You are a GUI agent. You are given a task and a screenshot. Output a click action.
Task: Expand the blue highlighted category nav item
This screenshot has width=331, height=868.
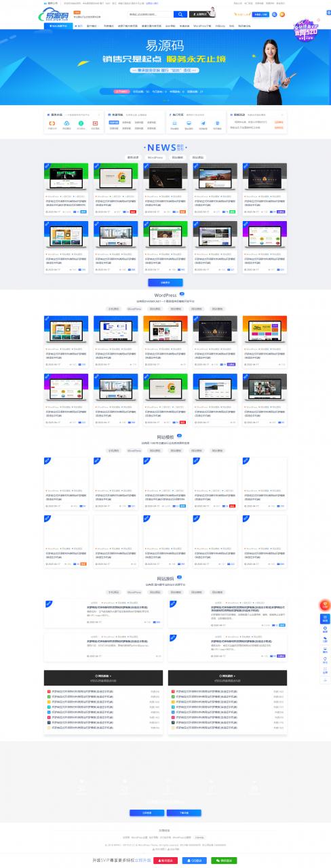(x=59, y=25)
